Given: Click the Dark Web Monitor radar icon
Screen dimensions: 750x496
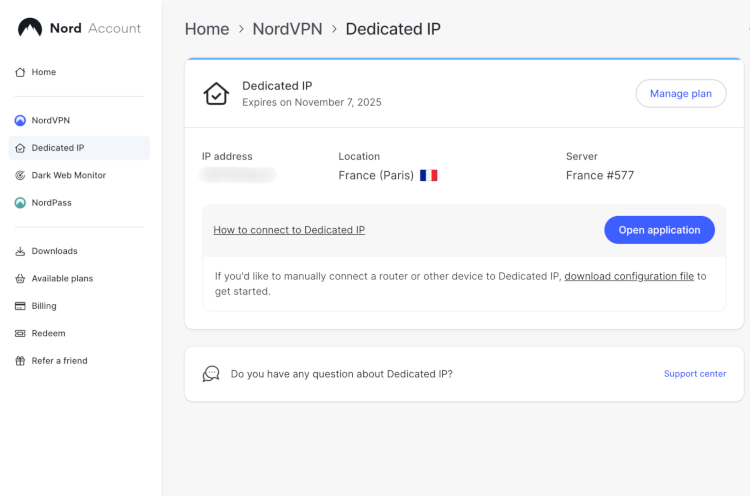Looking at the screenshot, I should [x=20, y=176].
